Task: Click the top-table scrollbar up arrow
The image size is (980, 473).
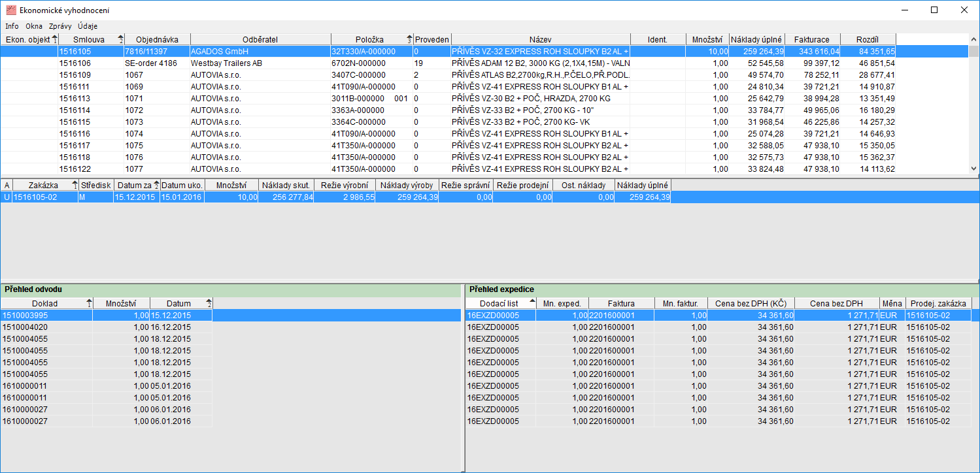Action: (x=974, y=39)
